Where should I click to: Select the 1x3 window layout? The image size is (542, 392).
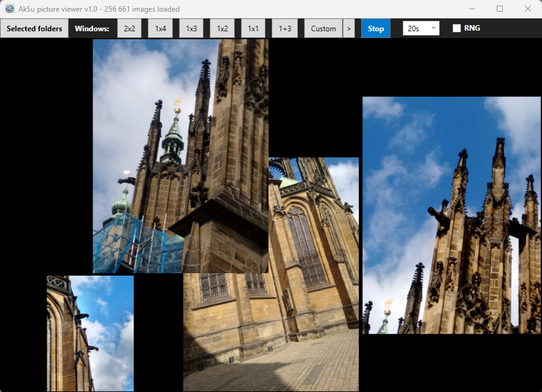click(191, 29)
